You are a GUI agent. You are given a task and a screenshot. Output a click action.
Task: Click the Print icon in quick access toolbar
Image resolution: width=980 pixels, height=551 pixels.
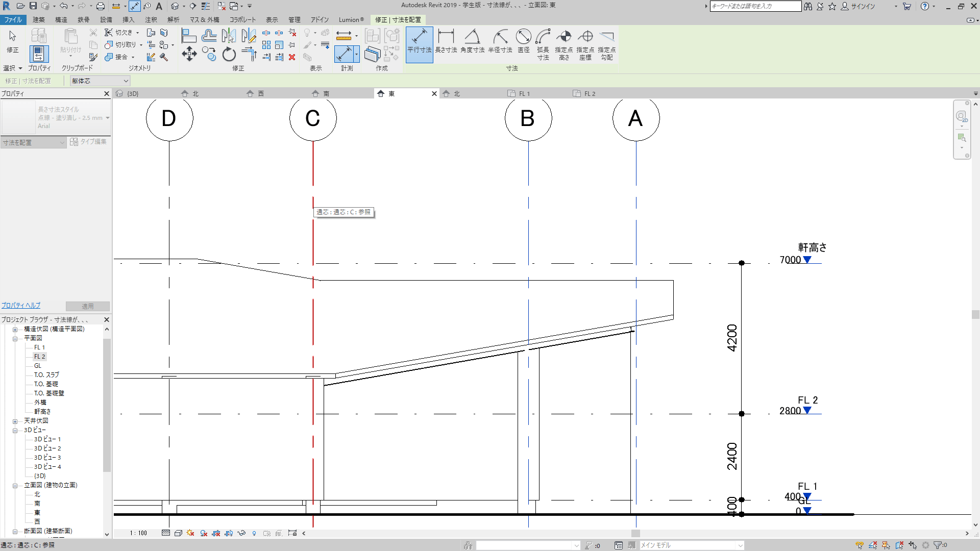[101, 6]
